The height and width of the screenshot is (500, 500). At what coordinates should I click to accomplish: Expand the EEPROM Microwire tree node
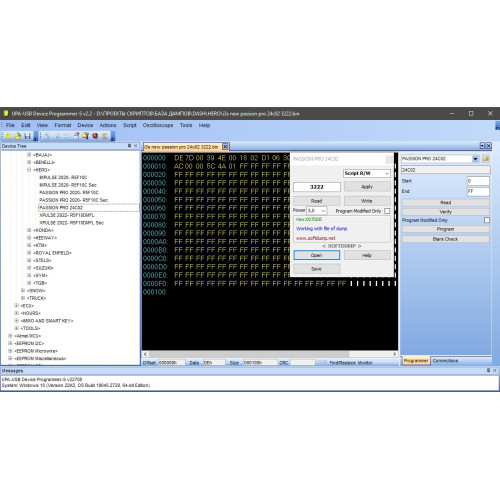coord(10,351)
